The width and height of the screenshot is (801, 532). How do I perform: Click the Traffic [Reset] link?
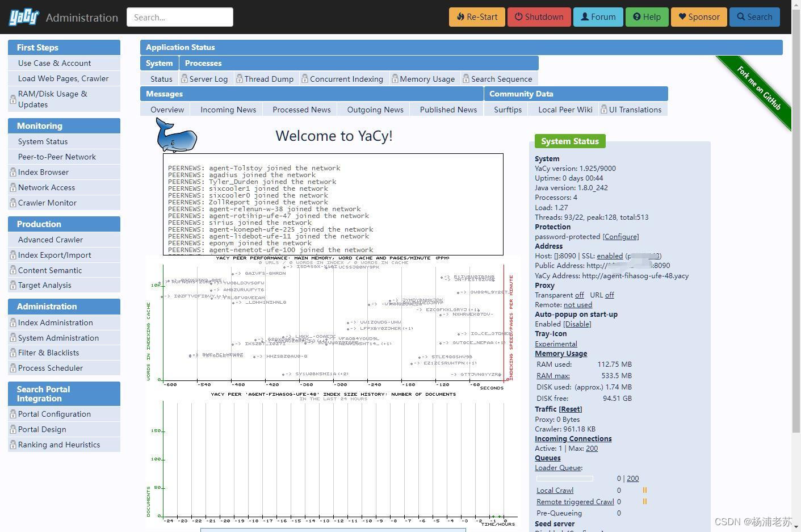click(570, 409)
